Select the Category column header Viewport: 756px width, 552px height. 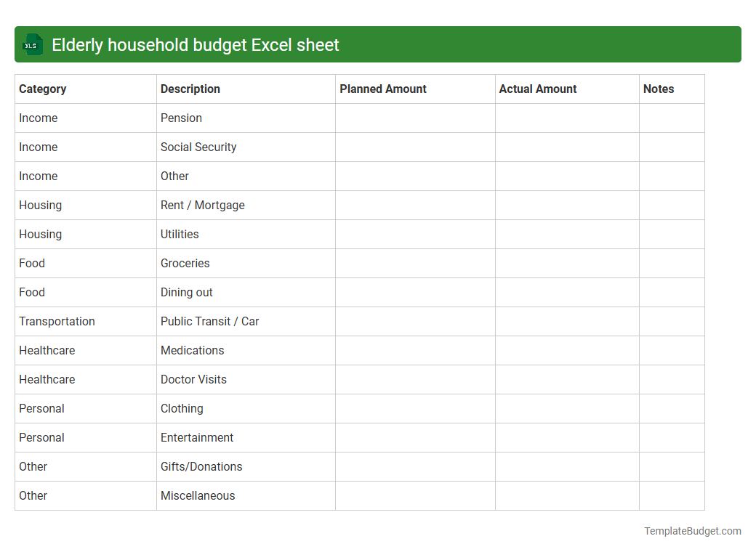43,89
